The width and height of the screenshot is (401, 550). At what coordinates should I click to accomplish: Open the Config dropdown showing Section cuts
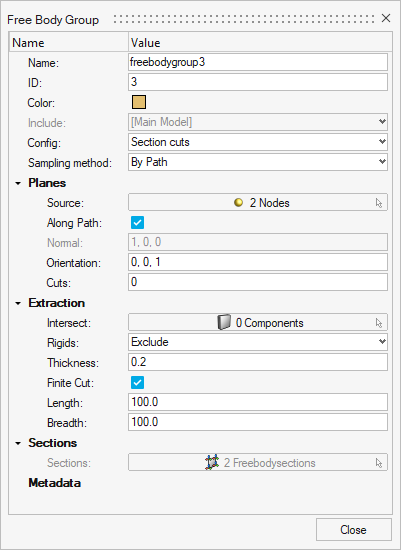258,142
